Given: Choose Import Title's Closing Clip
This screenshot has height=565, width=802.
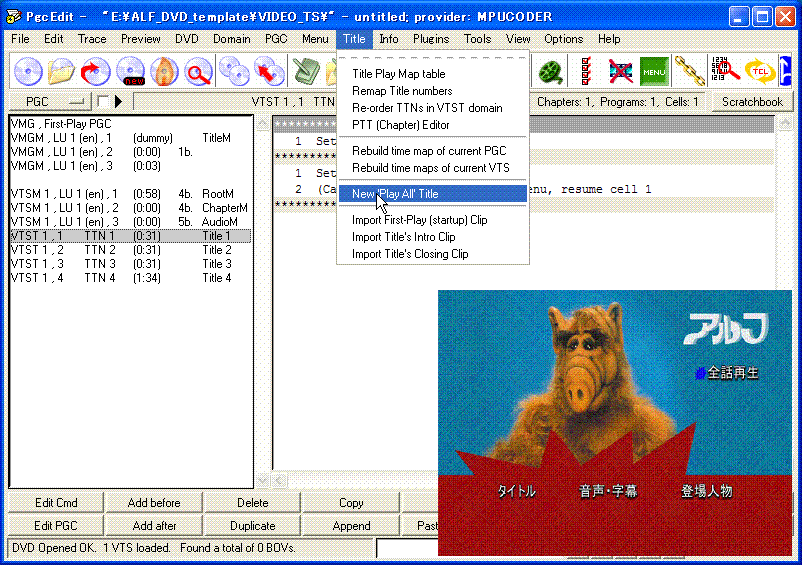Looking at the screenshot, I should pyautogui.click(x=433, y=254).
